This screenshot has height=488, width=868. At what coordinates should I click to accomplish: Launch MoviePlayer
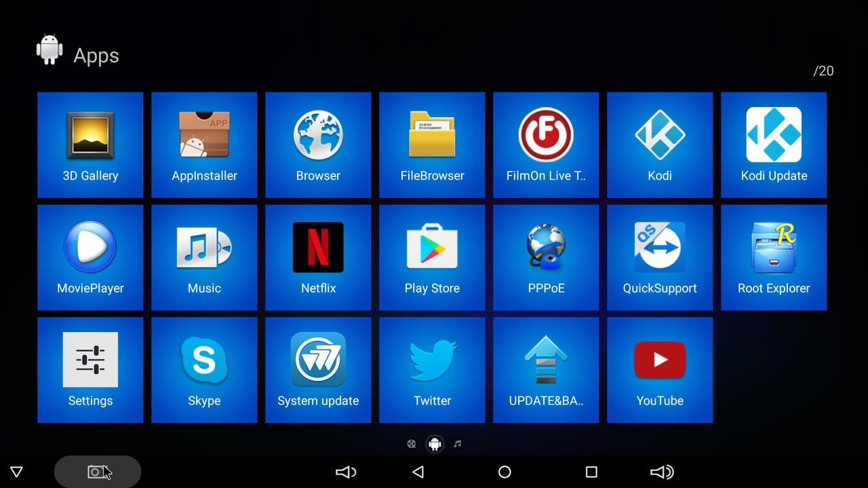(x=90, y=258)
